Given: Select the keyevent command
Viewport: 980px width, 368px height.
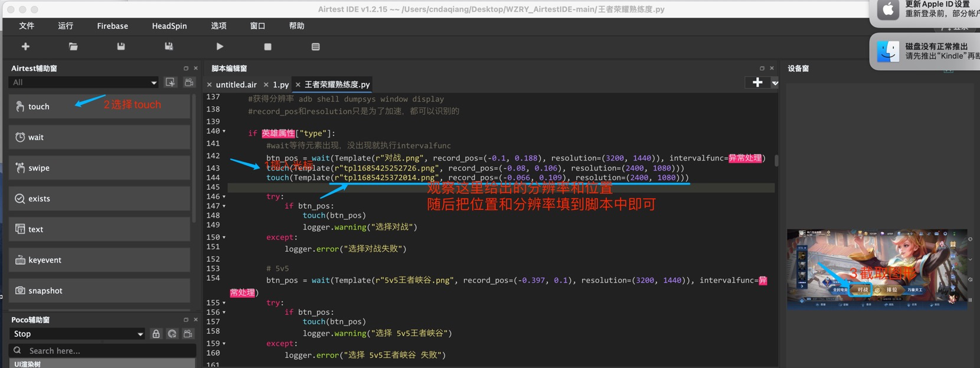Looking at the screenshot, I should pyautogui.click(x=99, y=260).
